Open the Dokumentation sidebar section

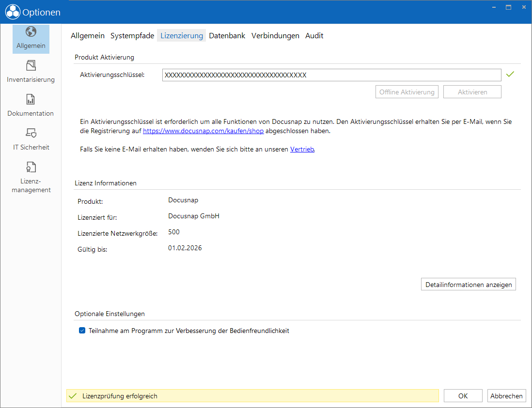31,106
